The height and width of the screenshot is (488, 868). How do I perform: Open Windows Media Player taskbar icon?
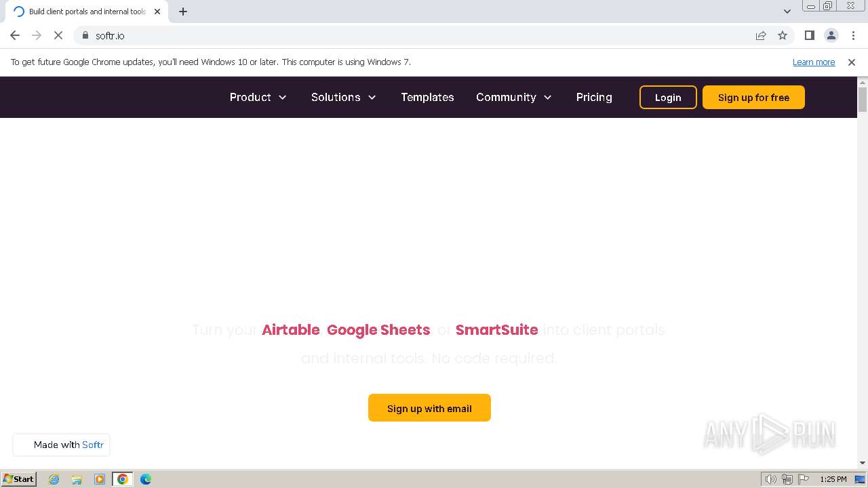(100, 479)
